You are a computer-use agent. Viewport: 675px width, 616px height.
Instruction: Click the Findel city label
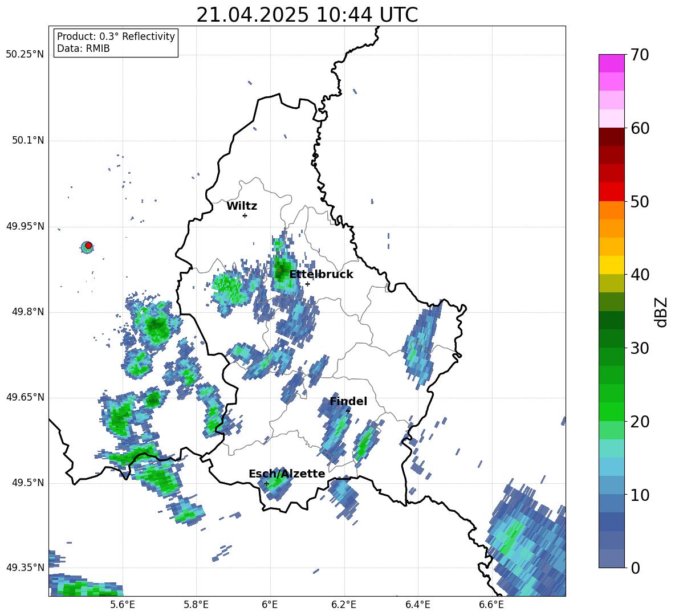click(348, 401)
